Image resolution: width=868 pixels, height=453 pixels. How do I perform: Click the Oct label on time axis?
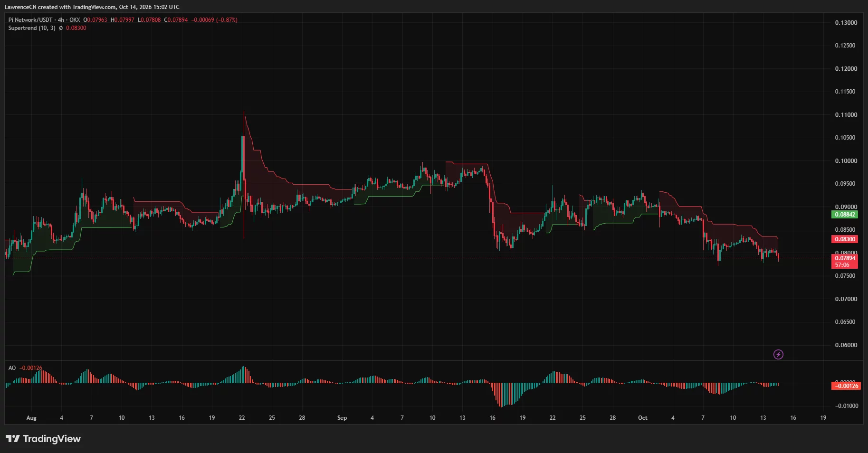[642, 418]
